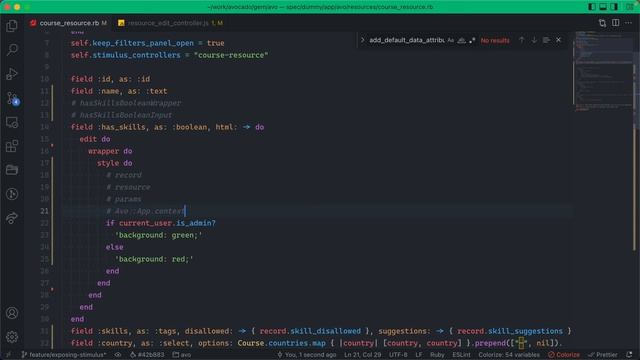Toggle primary side bar layout icon

(591, 7)
